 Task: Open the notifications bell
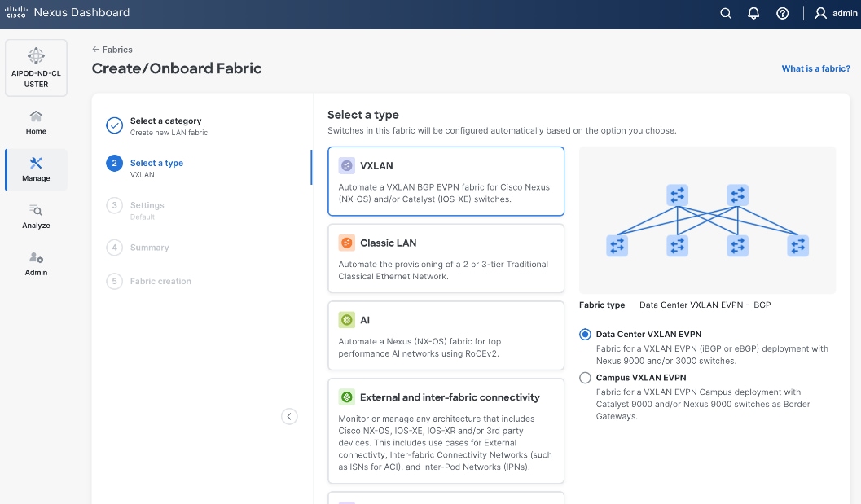click(x=753, y=13)
